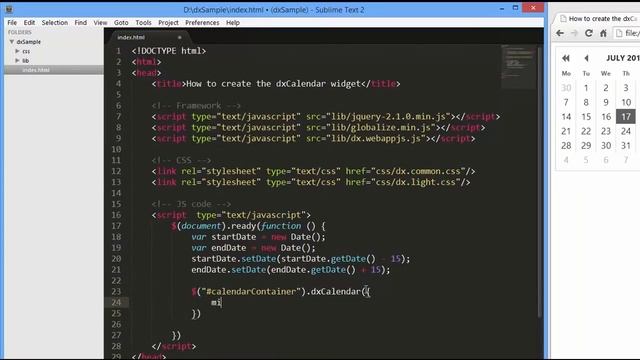Click line number 1 in the gutter
Viewport: 640px width, 360px height.
118,51
